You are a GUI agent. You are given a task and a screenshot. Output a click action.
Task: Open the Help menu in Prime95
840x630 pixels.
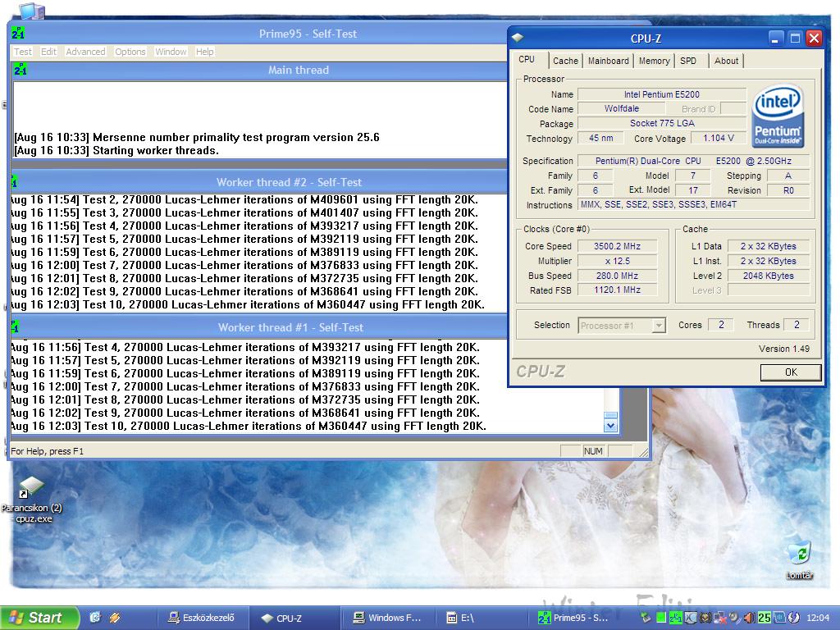coord(204,52)
